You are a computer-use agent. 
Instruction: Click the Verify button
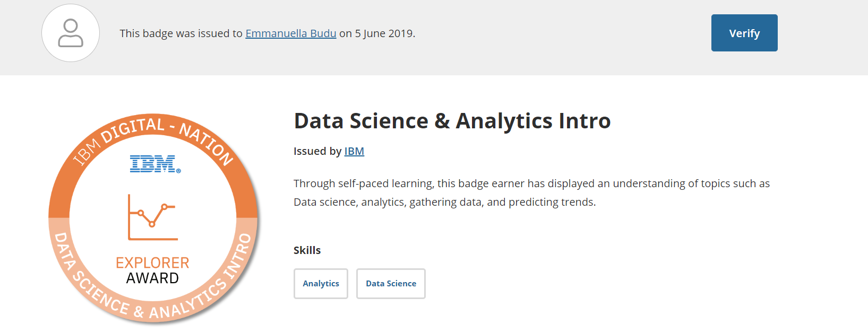tap(744, 33)
